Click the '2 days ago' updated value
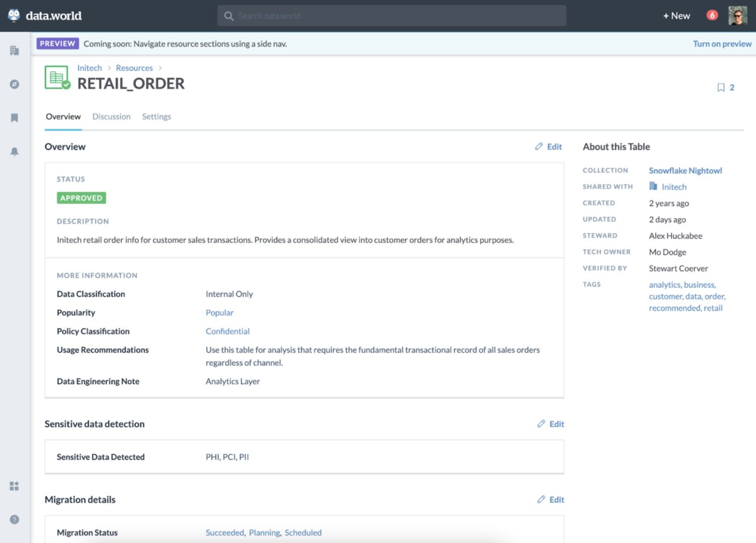Image resolution: width=756 pixels, height=543 pixels. [667, 219]
